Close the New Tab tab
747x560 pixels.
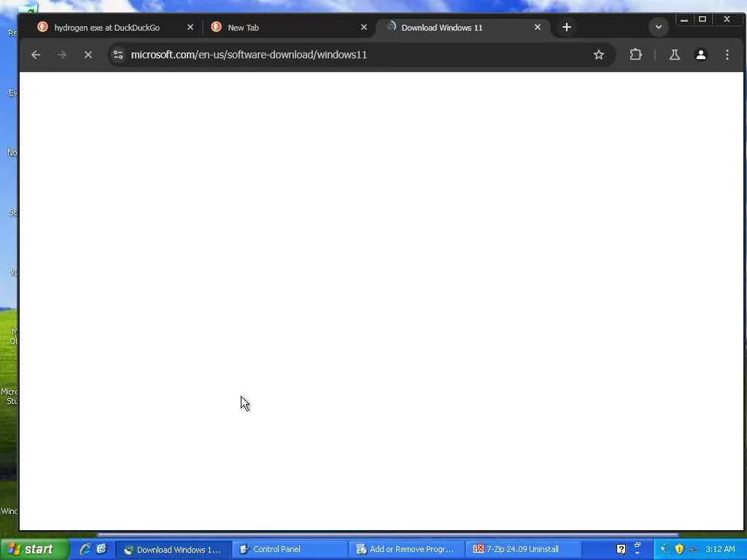(x=364, y=27)
